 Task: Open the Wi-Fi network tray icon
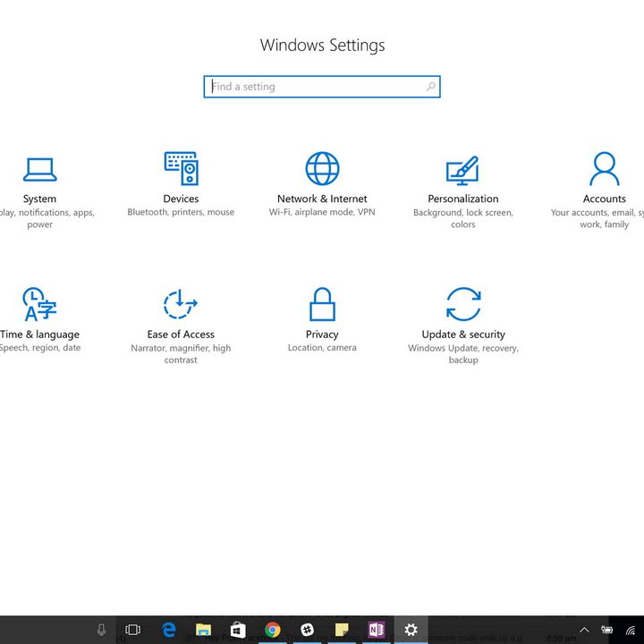pyautogui.click(x=631, y=630)
